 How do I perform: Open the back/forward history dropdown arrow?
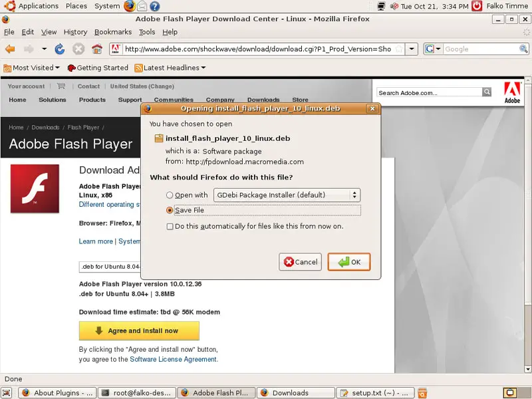coord(44,49)
